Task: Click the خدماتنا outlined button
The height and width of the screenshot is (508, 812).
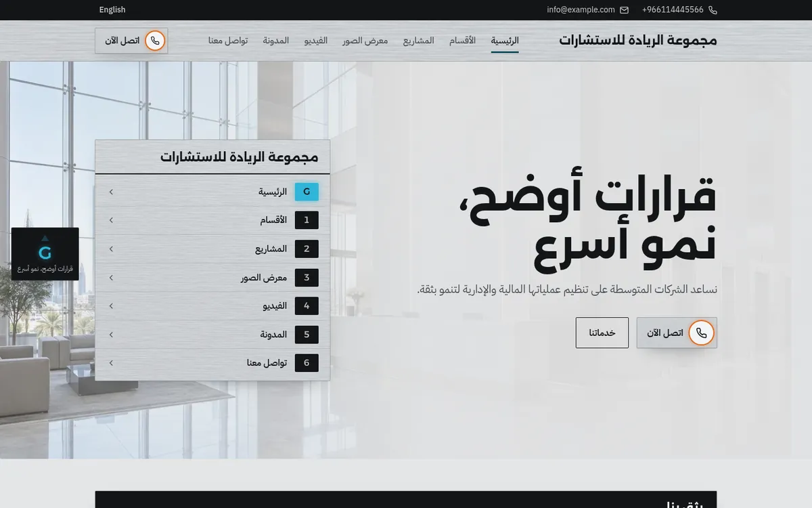Action: point(602,333)
